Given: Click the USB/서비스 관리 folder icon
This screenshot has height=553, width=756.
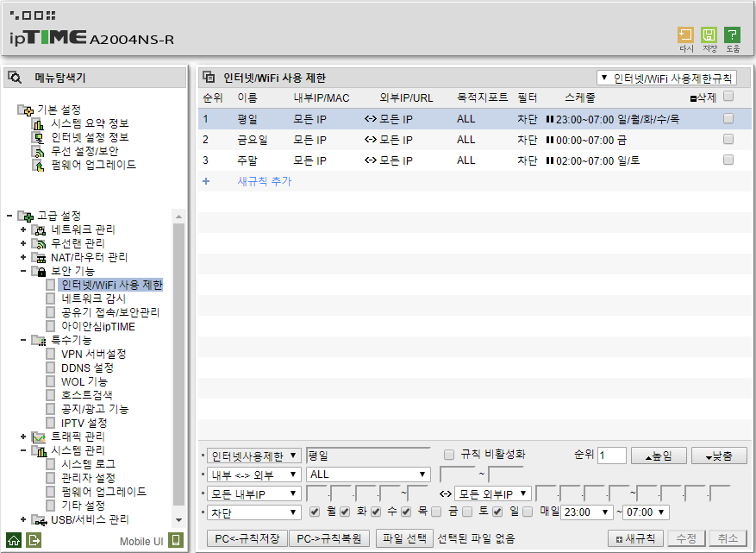Looking at the screenshot, I should [x=39, y=519].
